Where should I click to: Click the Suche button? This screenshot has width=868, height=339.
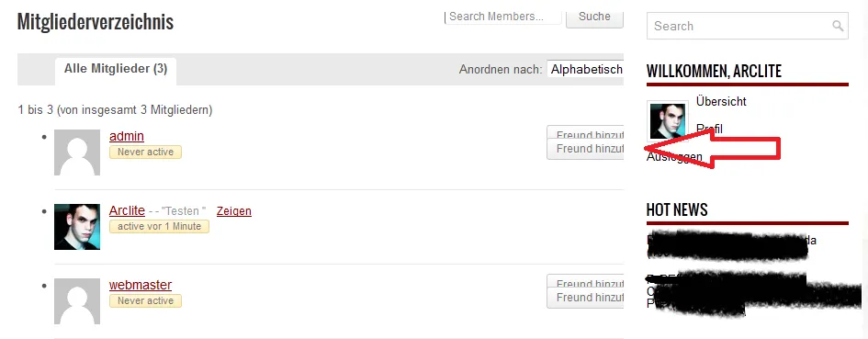594,17
